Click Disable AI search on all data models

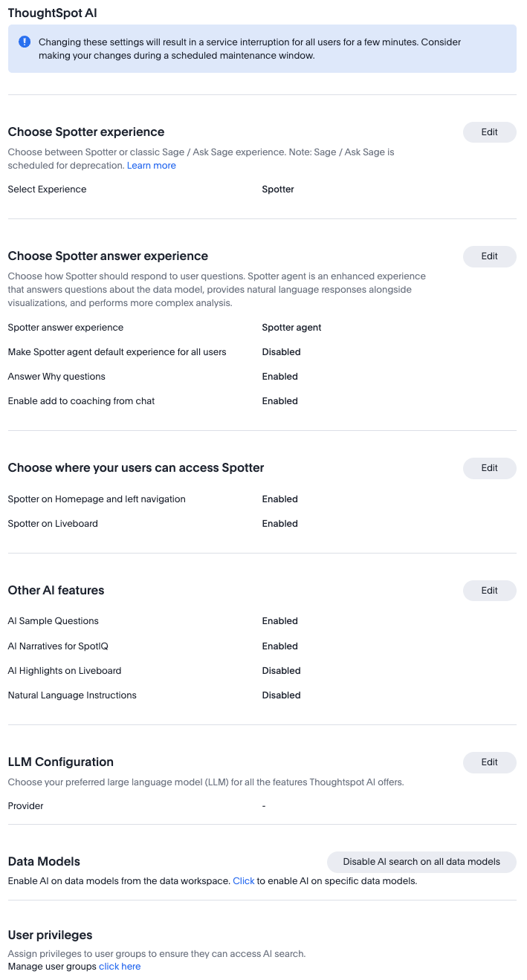[421, 862]
